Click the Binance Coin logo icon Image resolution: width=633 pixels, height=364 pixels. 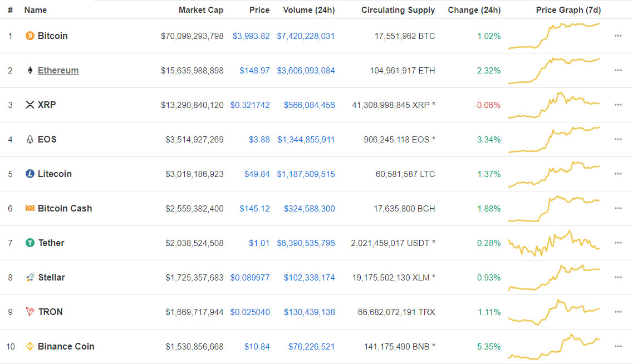30,346
